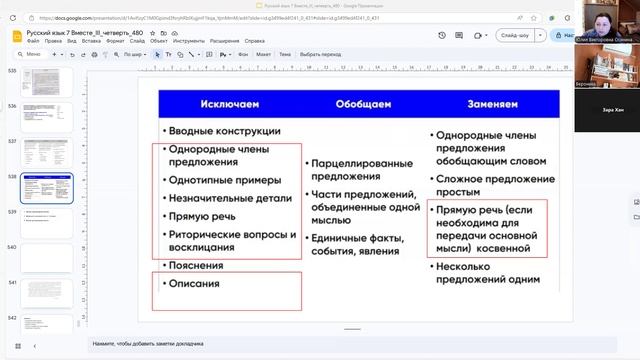Click the Зара Хан participant tile
Screen dimensions: 640x360
pyautogui.click(x=607, y=110)
